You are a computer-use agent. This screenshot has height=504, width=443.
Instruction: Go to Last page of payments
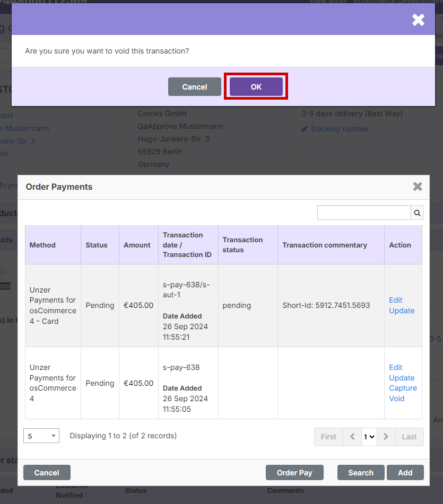[409, 437]
